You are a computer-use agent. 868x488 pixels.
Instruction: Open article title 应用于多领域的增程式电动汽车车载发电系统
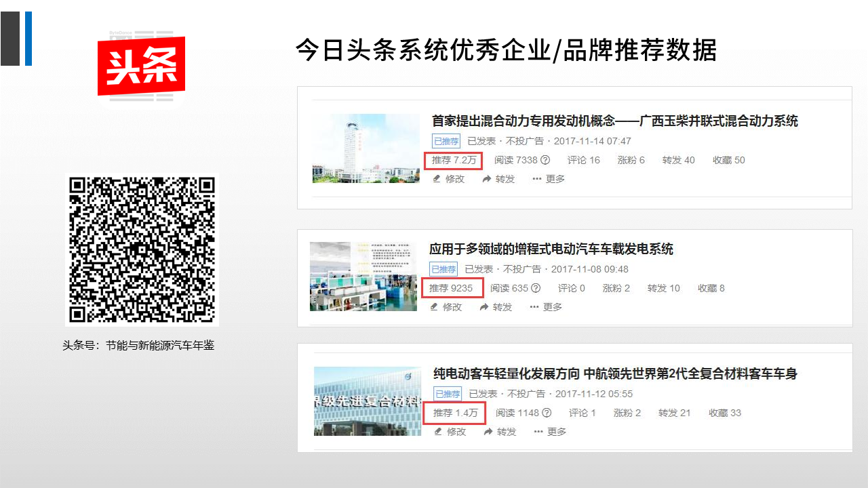(551, 249)
